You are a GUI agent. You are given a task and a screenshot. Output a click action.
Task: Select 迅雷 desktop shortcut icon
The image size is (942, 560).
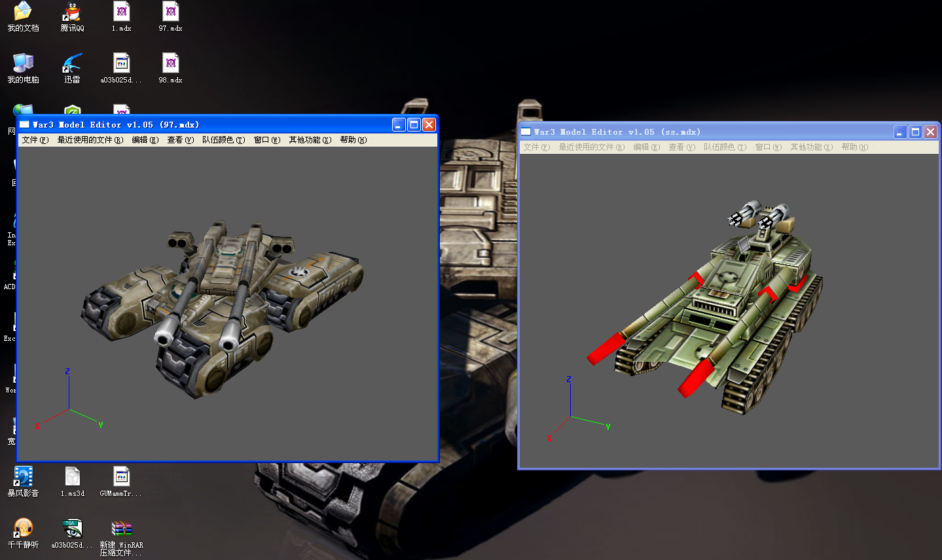(x=72, y=68)
